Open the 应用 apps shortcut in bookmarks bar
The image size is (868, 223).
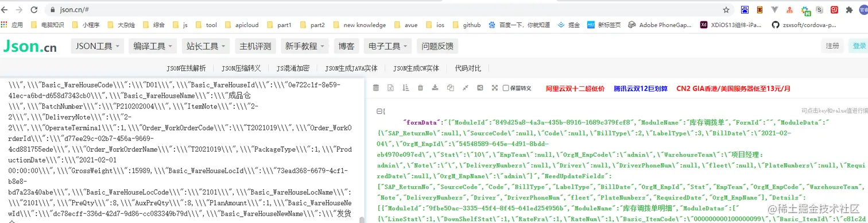click(x=12, y=25)
